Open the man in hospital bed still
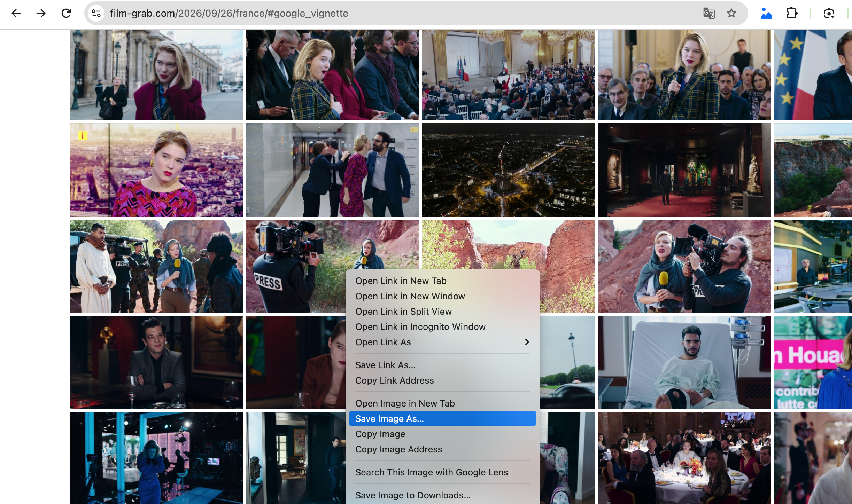 pyautogui.click(x=684, y=362)
